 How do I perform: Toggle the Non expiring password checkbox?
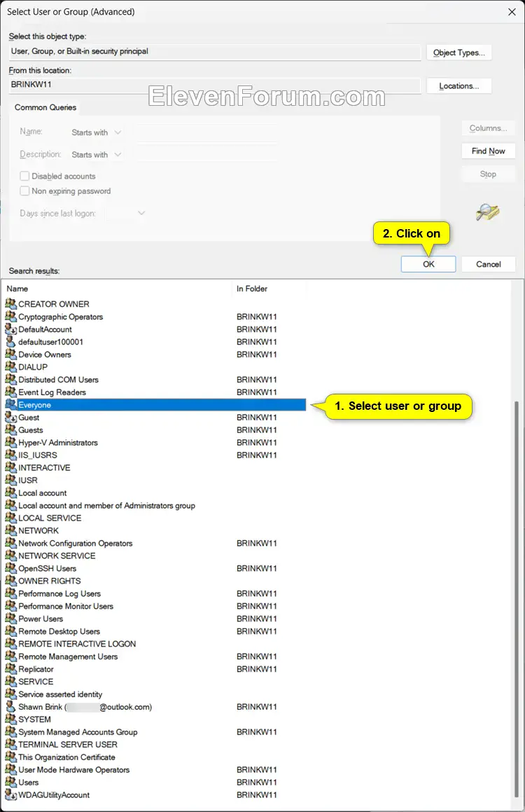point(24,191)
